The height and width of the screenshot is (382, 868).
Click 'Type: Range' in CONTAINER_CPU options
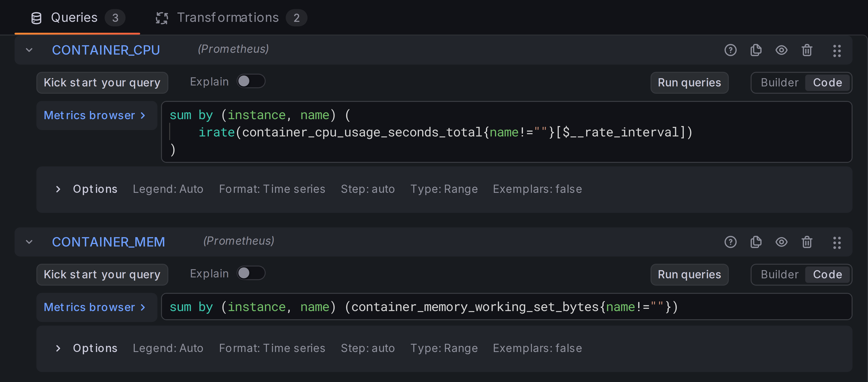pos(444,189)
